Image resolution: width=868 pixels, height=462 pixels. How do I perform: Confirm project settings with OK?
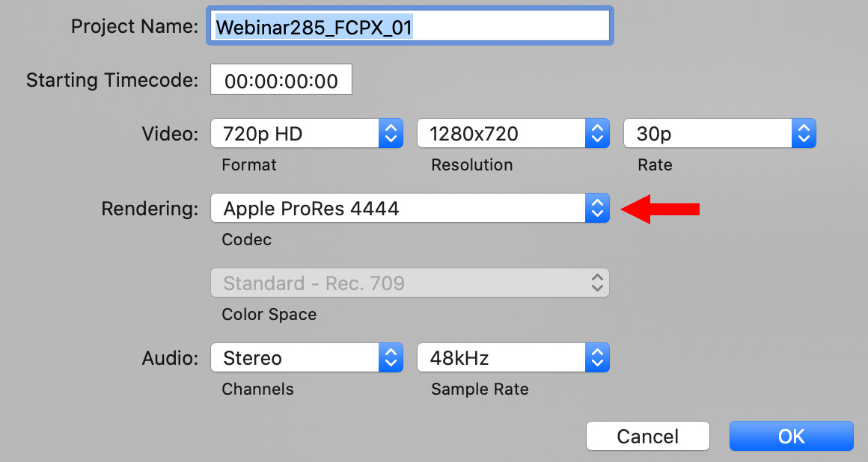tap(792, 437)
